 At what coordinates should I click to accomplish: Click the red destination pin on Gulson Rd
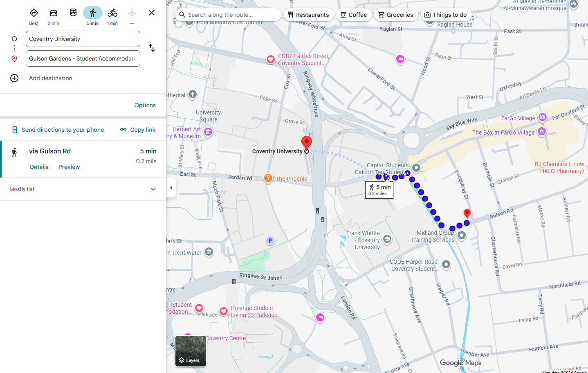coord(467,213)
